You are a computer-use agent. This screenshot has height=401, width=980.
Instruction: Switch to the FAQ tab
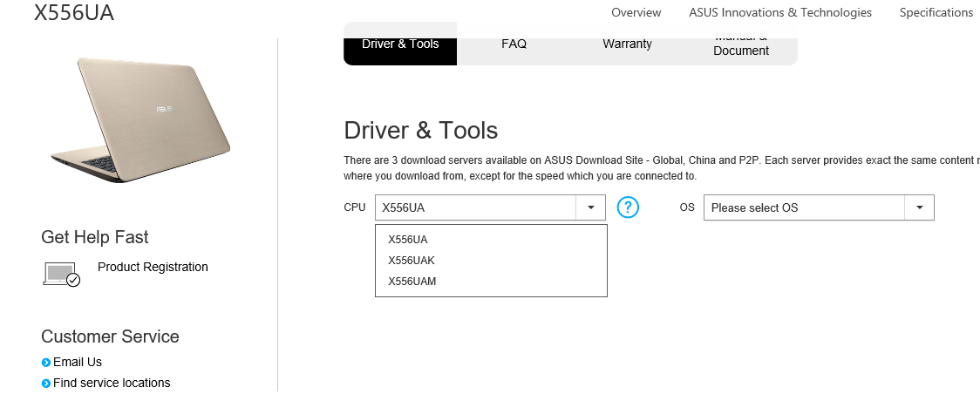pos(514,44)
